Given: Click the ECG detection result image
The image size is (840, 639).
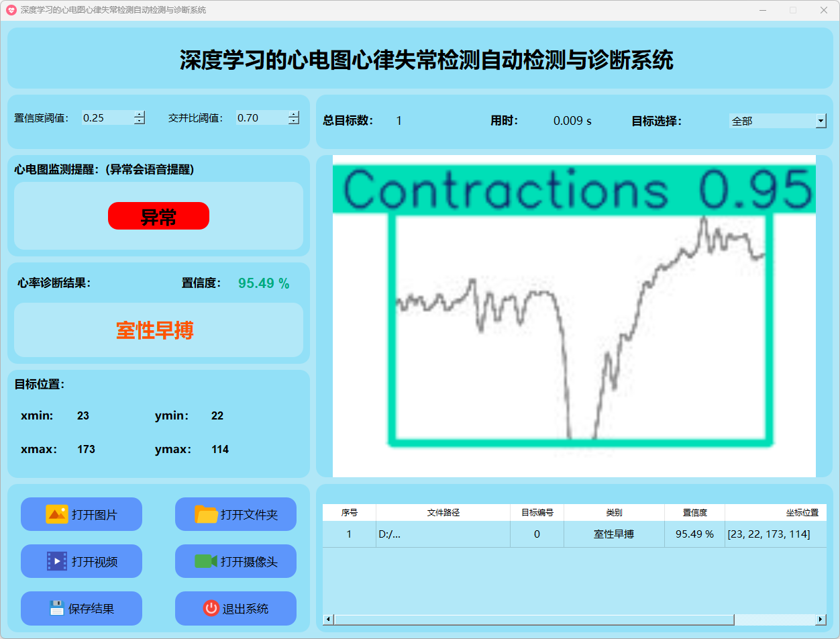Looking at the screenshot, I should click(574, 316).
